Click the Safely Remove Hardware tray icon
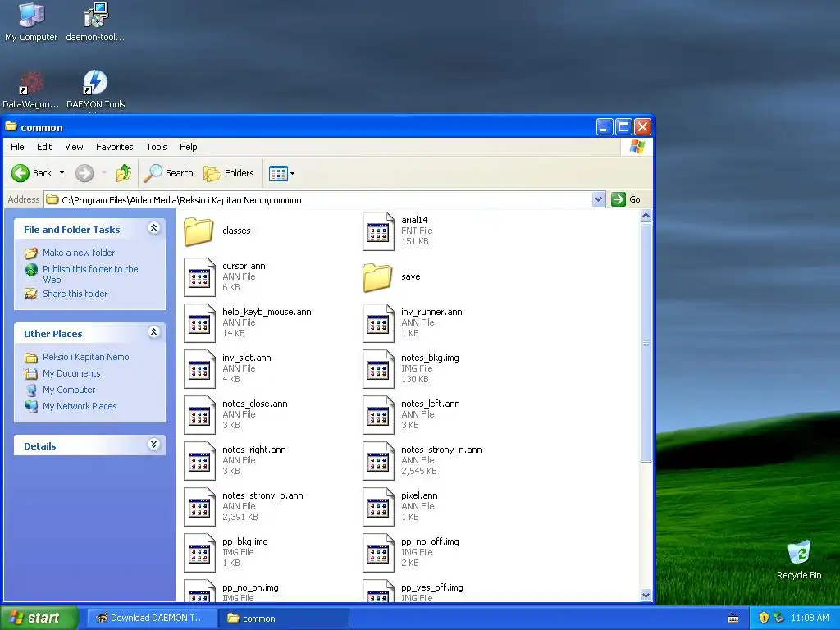The image size is (840, 630). 779,618
